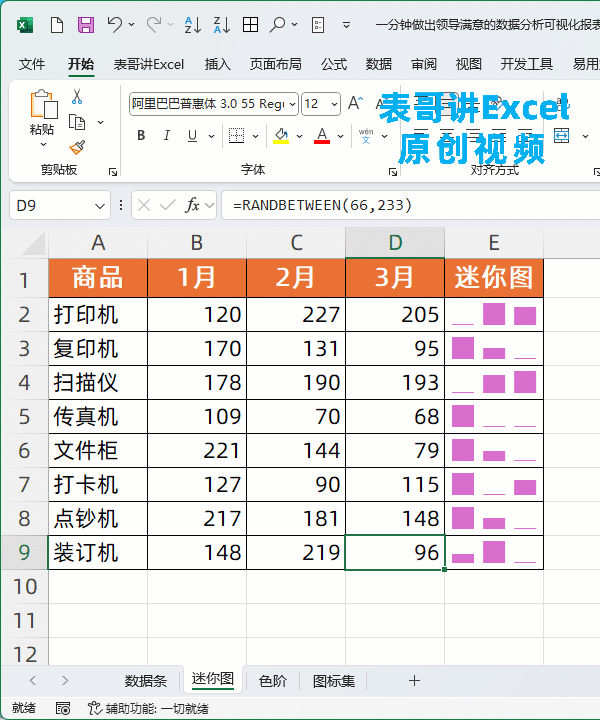Switch to the 色阶 sheet tab
Image resolution: width=600 pixels, height=720 pixels.
coord(272,681)
